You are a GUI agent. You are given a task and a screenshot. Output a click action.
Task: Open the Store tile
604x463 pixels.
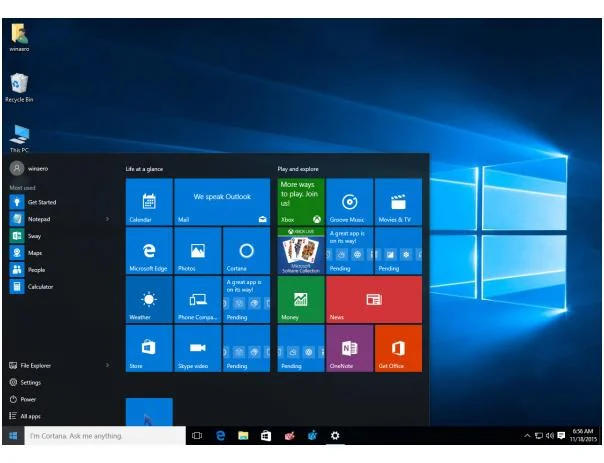(149, 348)
